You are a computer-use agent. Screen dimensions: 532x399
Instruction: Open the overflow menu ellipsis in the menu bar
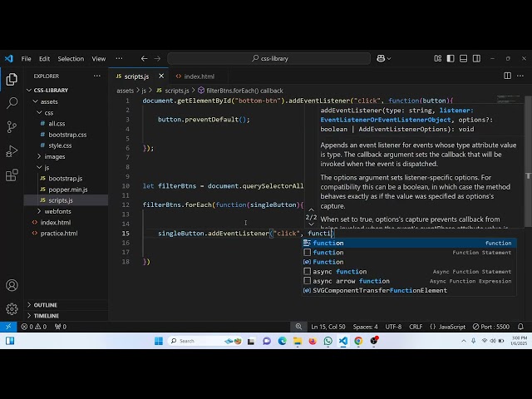pyautogui.click(x=119, y=58)
